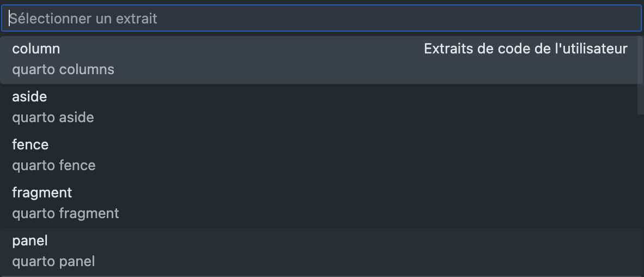Place the cursor in the snippet filter box
644x277 pixels.
tap(321, 19)
